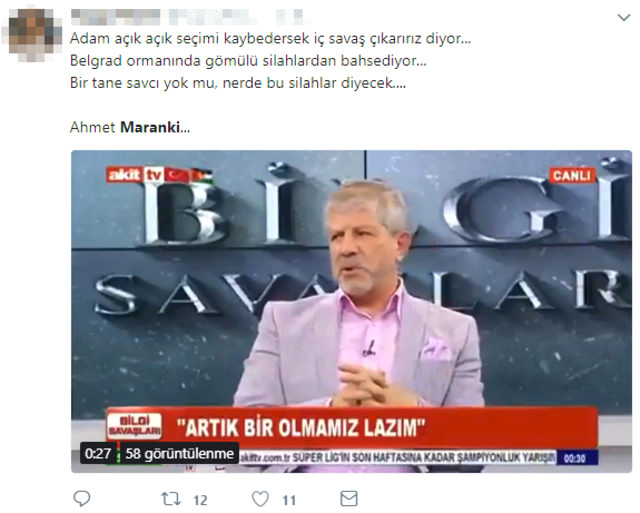
Task: Click the like count 11
Action: [x=289, y=500]
